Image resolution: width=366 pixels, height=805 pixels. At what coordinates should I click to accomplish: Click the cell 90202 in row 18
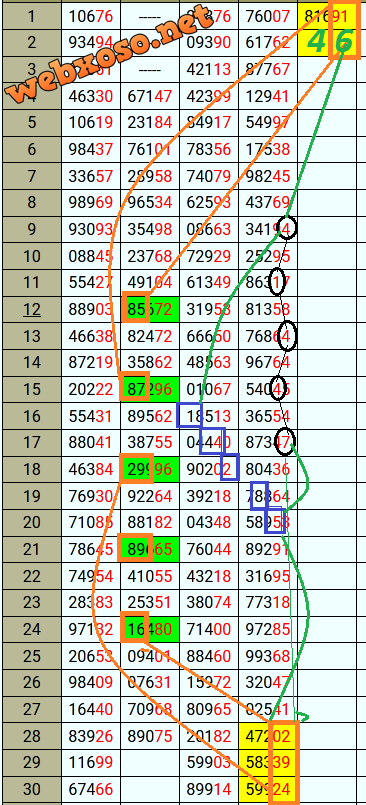click(x=209, y=469)
